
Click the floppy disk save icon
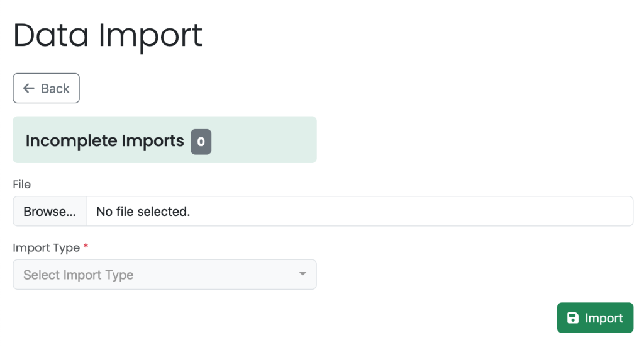pyautogui.click(x=572, y=318)
